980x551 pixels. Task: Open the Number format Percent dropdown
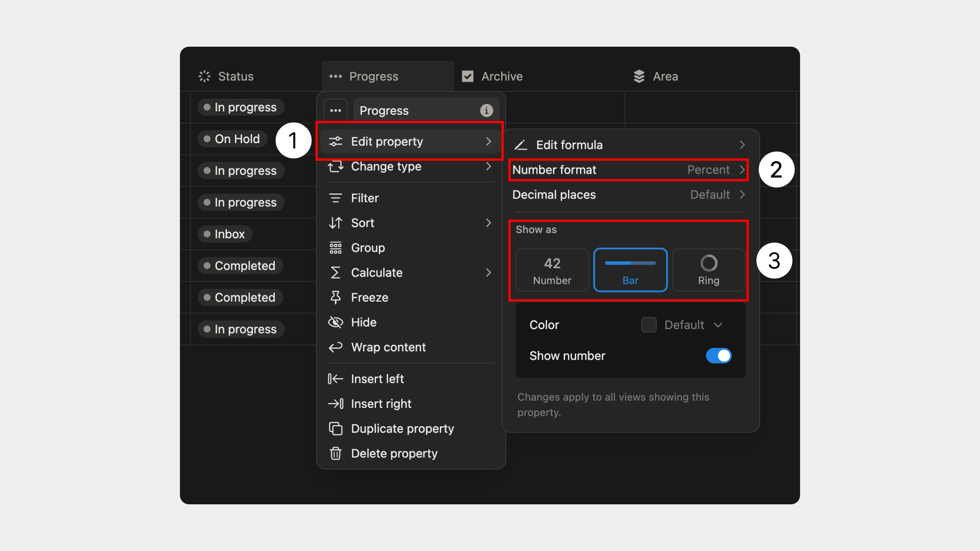628,170
